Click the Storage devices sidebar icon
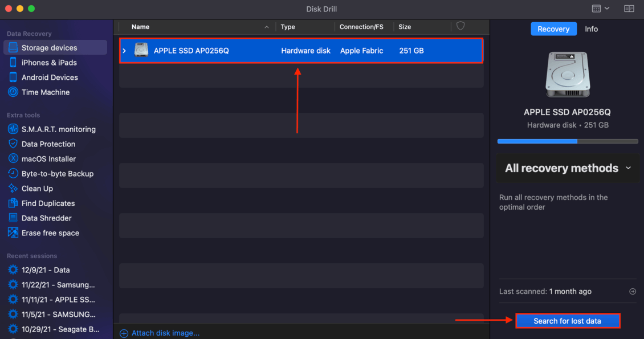 [13, 48]
